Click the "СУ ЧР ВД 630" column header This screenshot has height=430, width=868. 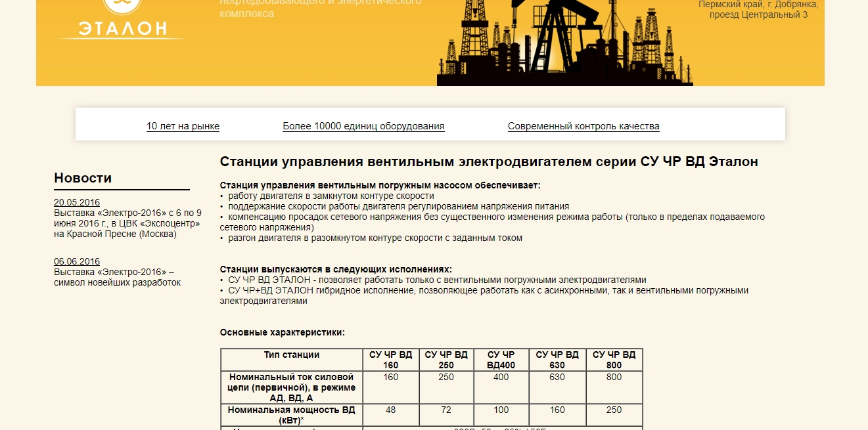pos(557,360)
